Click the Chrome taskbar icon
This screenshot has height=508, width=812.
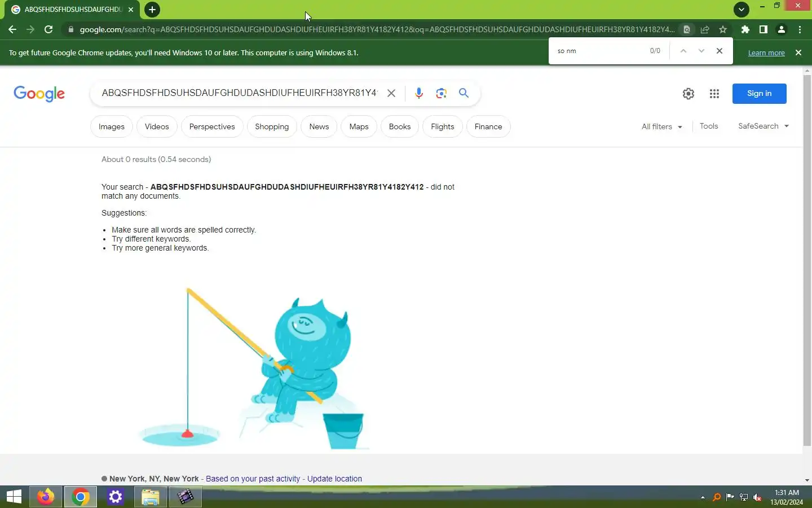coord(81,497)
